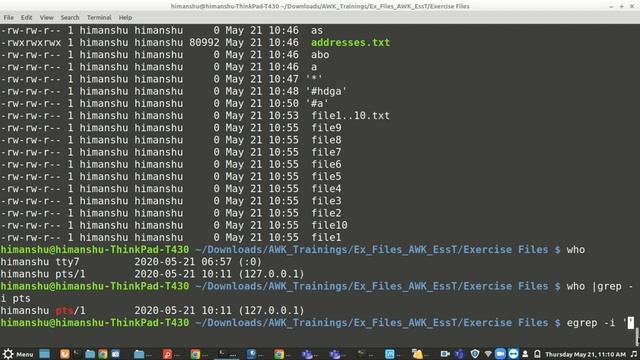Click the typed egrep -i command
This screenshot has width=640, height=360.
point(596,323)
